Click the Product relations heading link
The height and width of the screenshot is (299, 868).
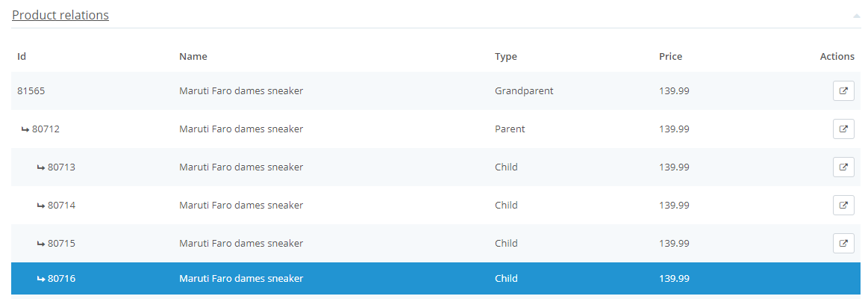pos(60,15)
